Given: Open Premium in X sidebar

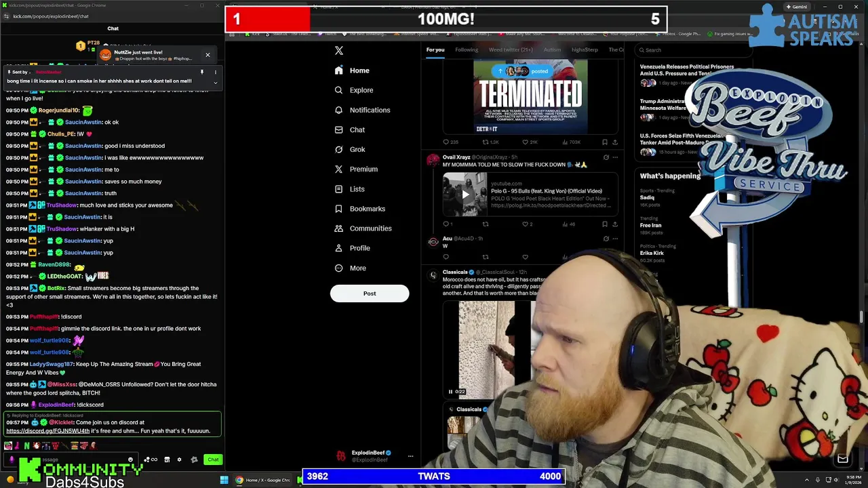Looking at the screenshot, I should pyautogui.click(x=356, y=169).
